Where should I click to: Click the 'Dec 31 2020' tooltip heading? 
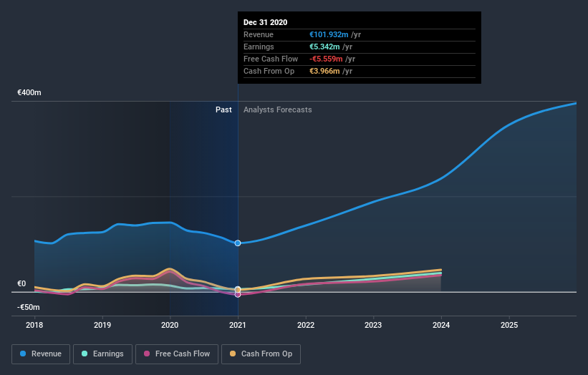[x=265, y=22]
